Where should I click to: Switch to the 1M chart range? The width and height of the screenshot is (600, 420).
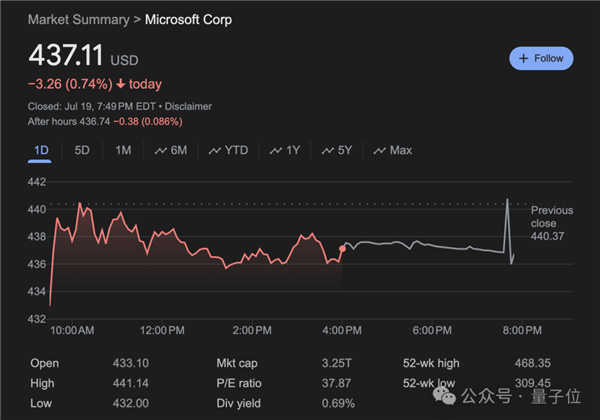tap(123, 150)
